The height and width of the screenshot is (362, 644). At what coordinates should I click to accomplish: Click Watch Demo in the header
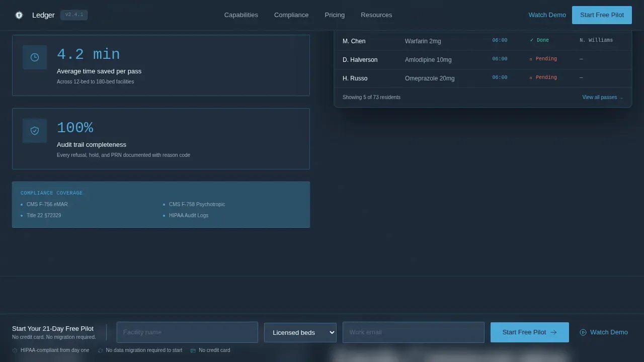pos(547,15)
